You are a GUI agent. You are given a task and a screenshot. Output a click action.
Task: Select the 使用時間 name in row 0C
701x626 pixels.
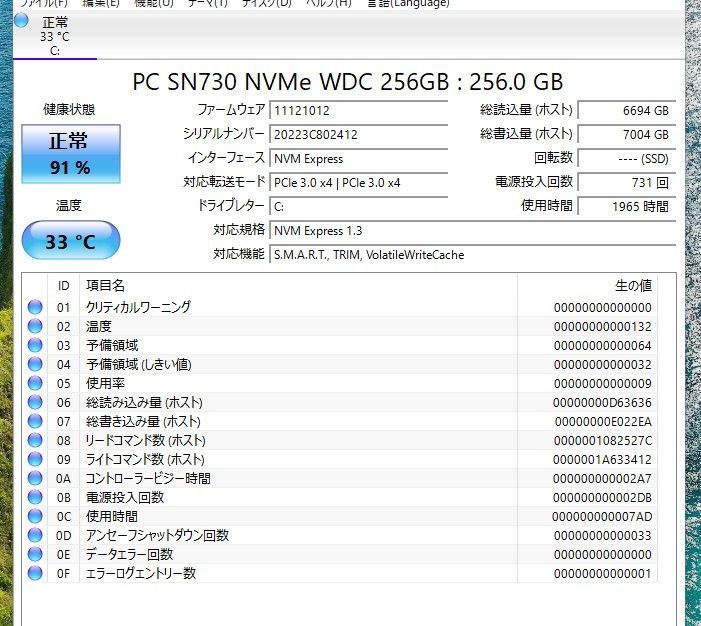[x=112, y=516]
